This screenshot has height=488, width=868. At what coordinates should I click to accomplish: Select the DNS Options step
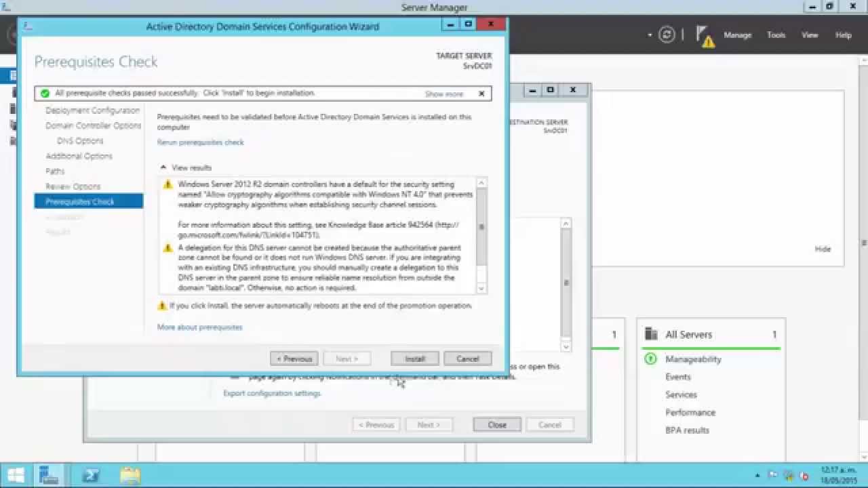(x=80, y=141)
